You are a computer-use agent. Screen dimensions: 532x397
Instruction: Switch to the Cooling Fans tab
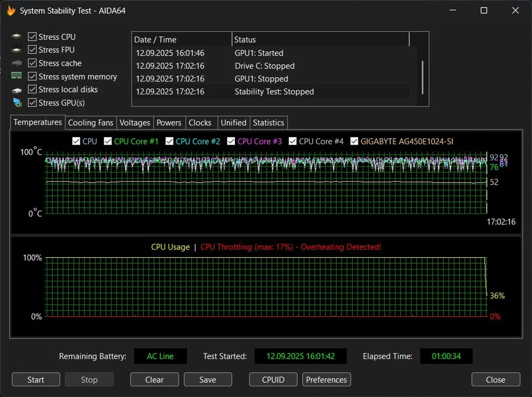91,123
